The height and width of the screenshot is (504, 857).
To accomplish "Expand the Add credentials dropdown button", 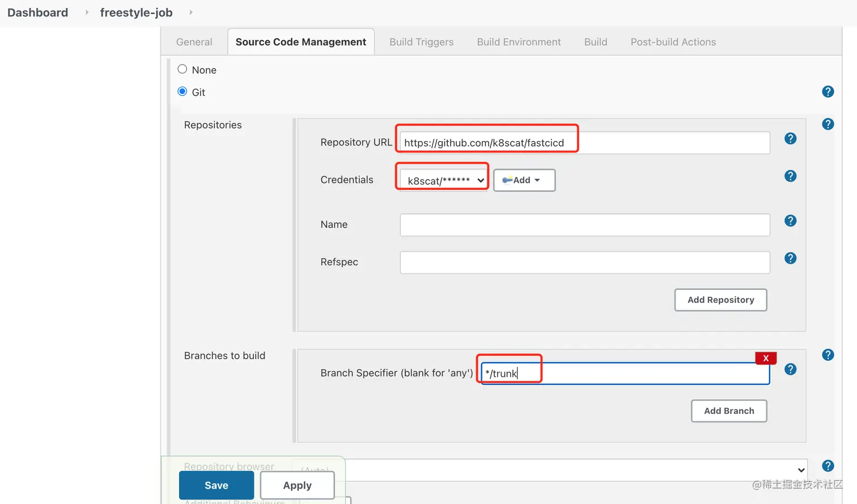I will coord(524,180).
